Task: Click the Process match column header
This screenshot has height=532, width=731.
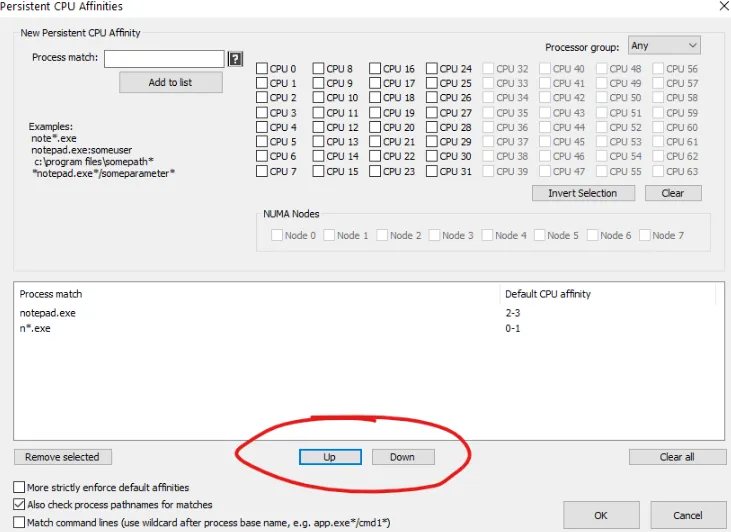Action: tap(257, 294)
